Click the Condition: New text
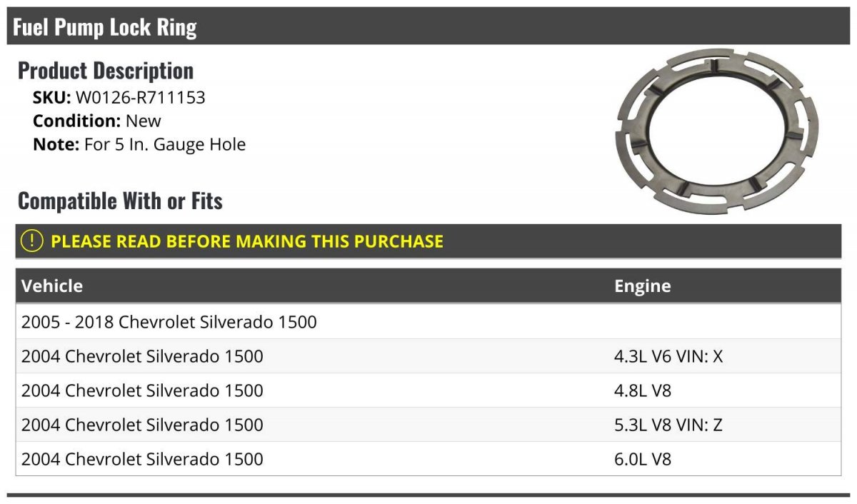Screen dimensions: 857x504 point(97,121)
